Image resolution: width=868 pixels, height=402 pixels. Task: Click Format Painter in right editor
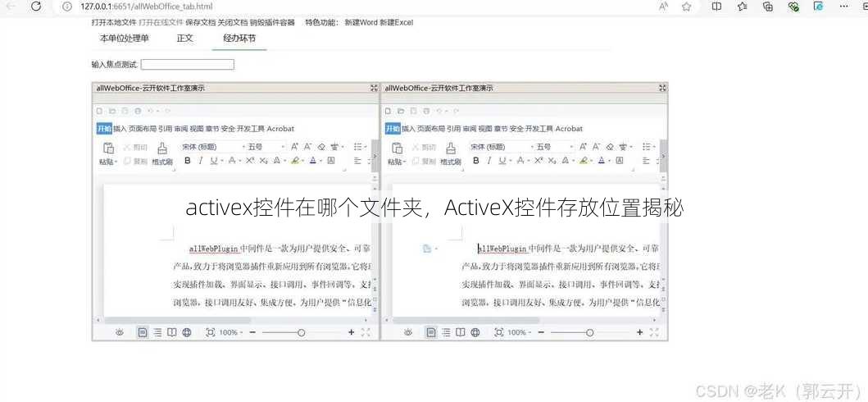pos(451,153)
